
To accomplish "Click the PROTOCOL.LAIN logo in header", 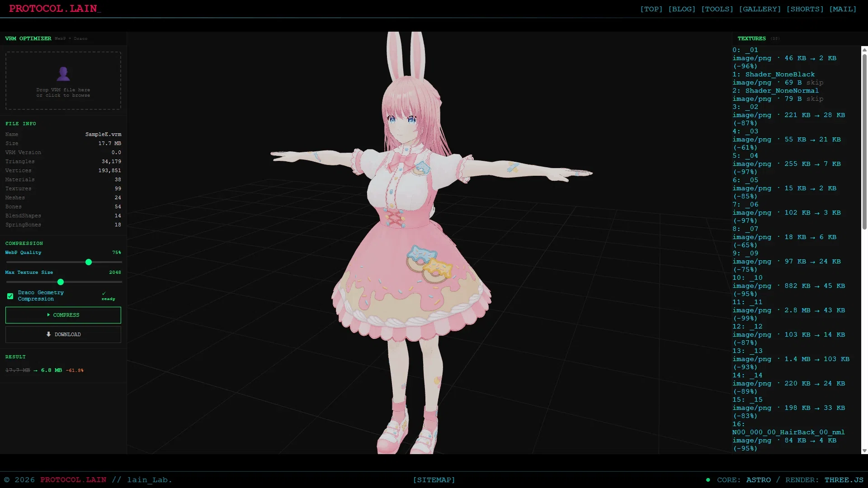I will coord(55,9).
